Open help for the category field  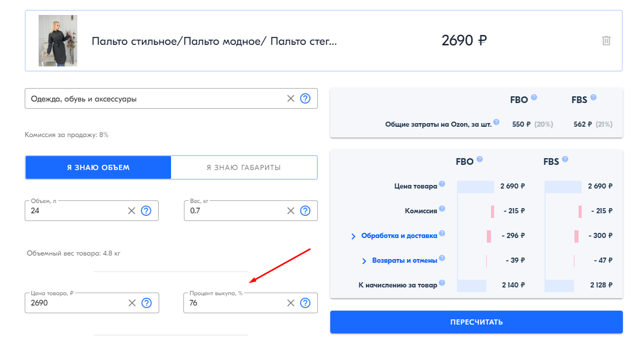[x=305, y=98]
